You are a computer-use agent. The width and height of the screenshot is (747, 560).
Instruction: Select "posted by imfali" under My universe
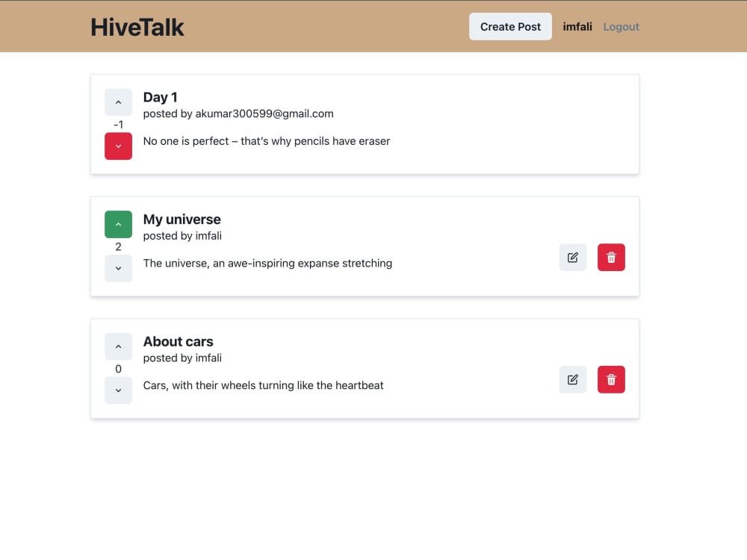tap(182, 236)
